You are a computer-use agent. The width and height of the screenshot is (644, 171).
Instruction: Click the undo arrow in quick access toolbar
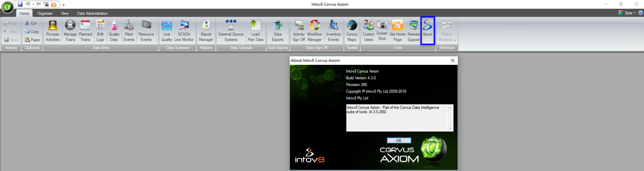tap(27, 4)
